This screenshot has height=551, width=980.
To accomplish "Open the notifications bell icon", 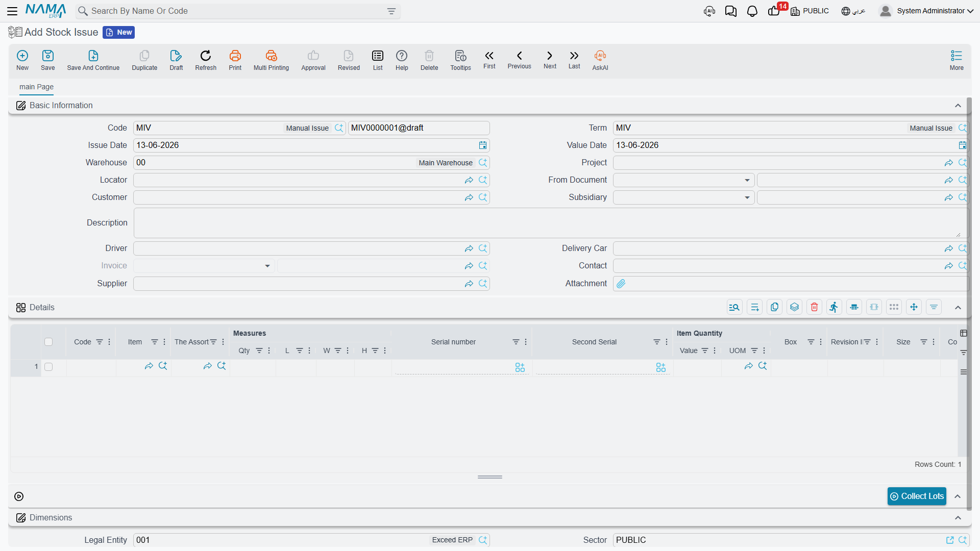I will [752, 11].
